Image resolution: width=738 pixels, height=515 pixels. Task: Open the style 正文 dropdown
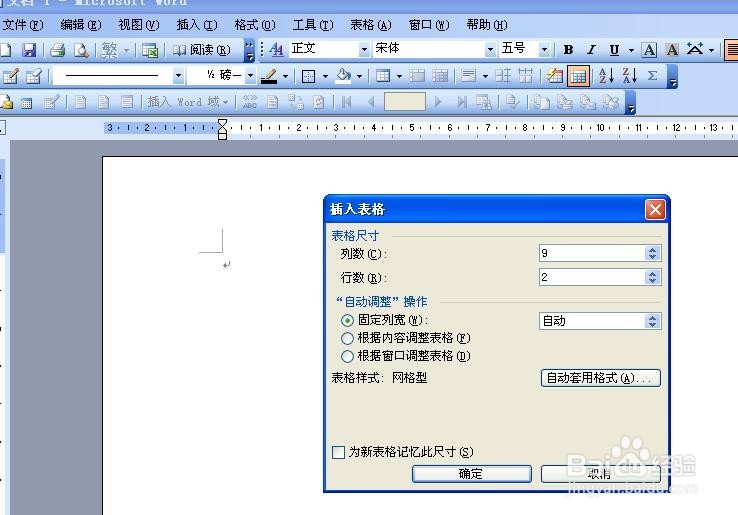(x=364, y=50)
